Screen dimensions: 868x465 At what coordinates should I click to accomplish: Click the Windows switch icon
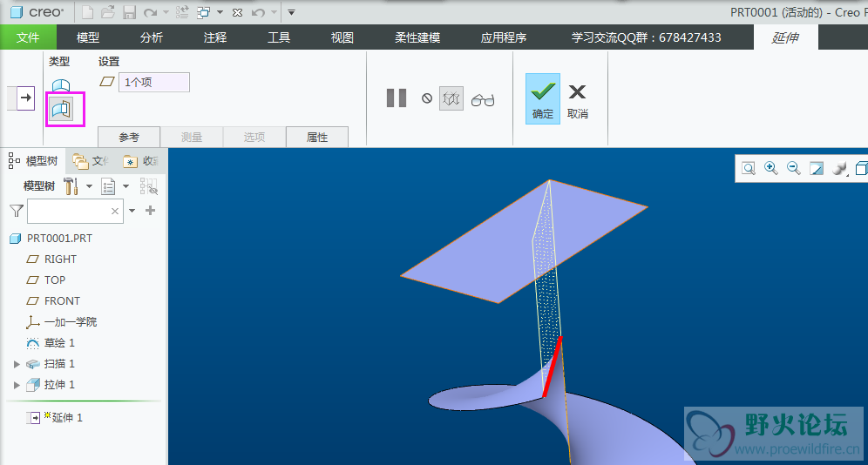tap(204, 12)
